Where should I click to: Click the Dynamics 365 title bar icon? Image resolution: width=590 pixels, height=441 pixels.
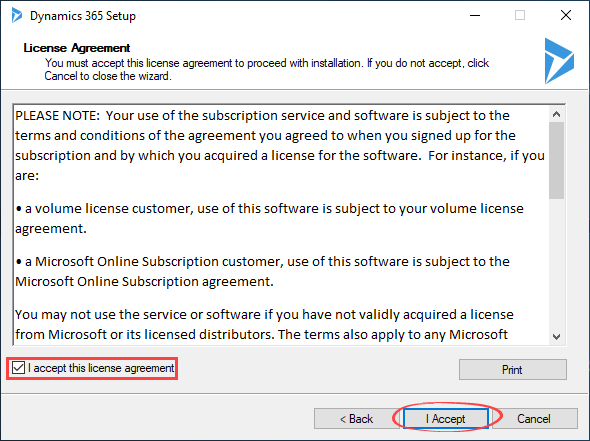pos(17,15)
